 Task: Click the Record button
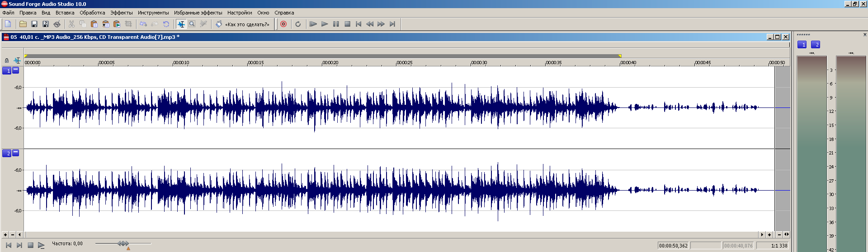pyautogui.click(x=283, y=24)
